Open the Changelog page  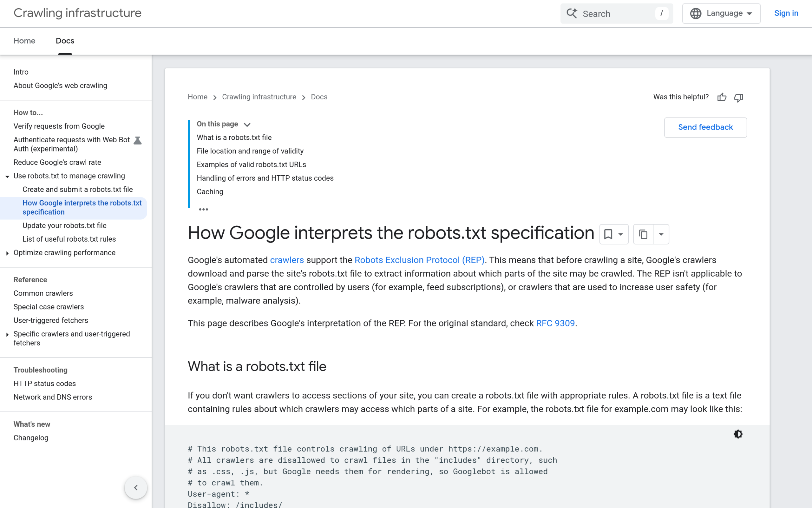[x=31, y=438]
